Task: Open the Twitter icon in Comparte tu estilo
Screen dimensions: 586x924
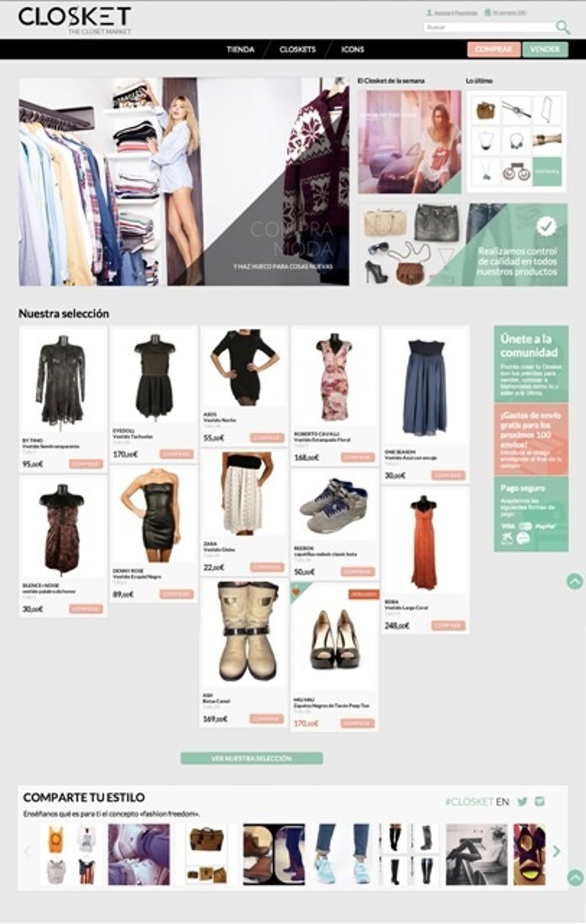Action: [522, 801]
